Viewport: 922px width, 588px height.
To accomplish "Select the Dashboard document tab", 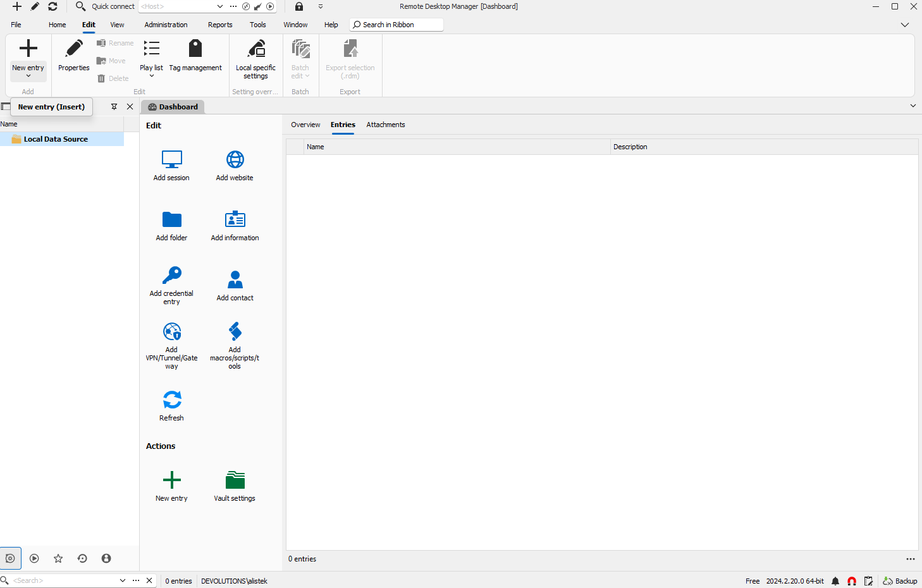I will 173,107.
